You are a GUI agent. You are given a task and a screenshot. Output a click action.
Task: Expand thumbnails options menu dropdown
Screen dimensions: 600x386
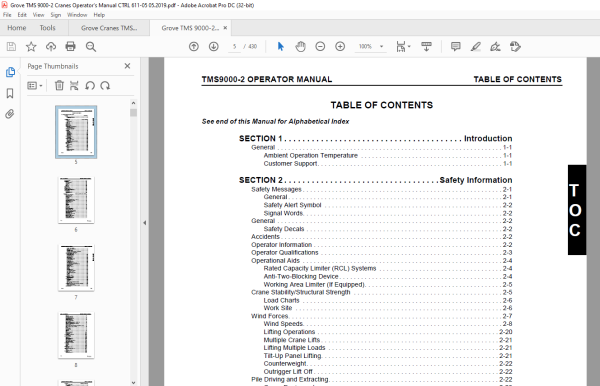click(35, 85)
